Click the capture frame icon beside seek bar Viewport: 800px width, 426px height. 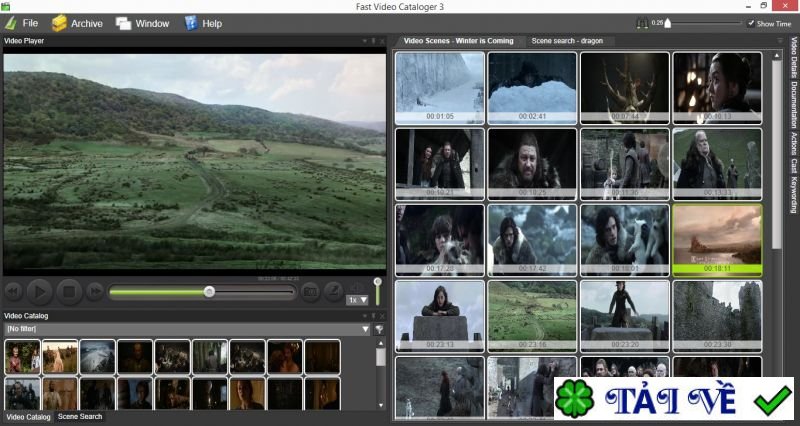tap(311, 292)
